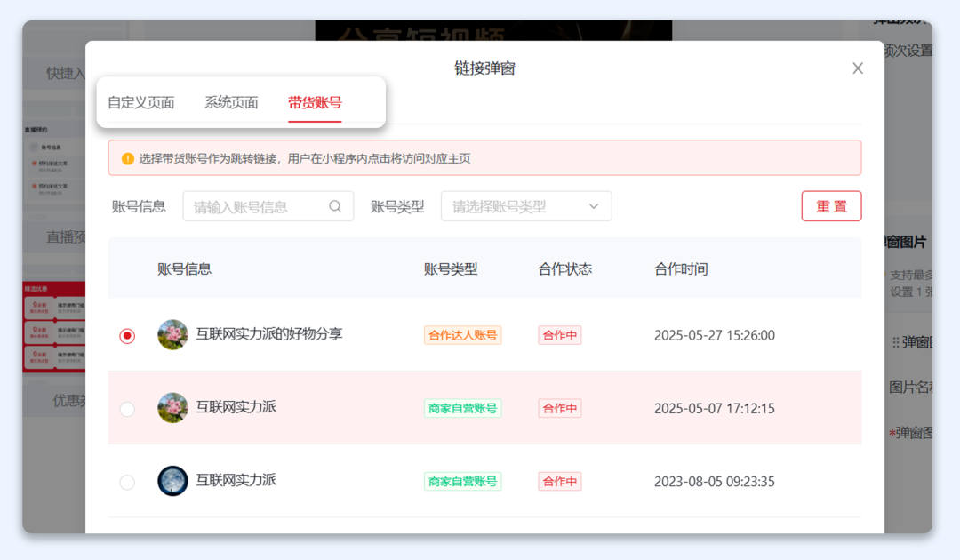The height and width of the screenshot is (560, 960).
Task: Click the already-selected radio on the first row
Action: (x=127, y=335)
